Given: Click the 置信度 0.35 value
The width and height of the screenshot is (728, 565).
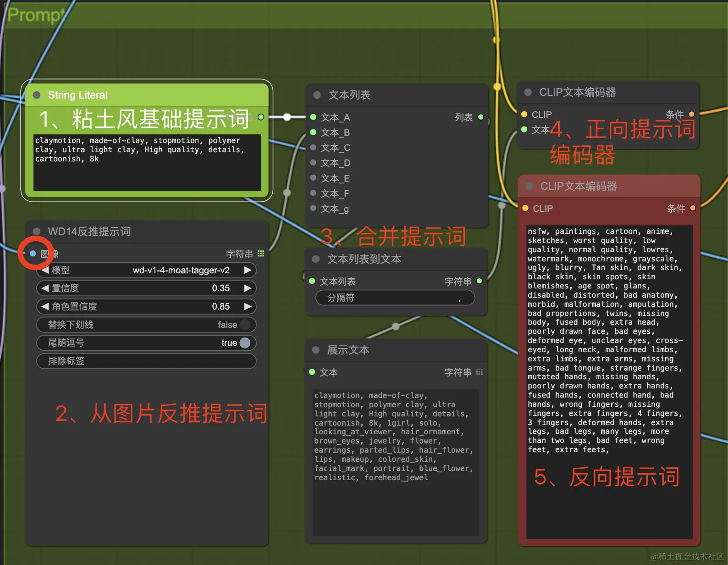Looking at the screenshot, I should click(221, 288).
